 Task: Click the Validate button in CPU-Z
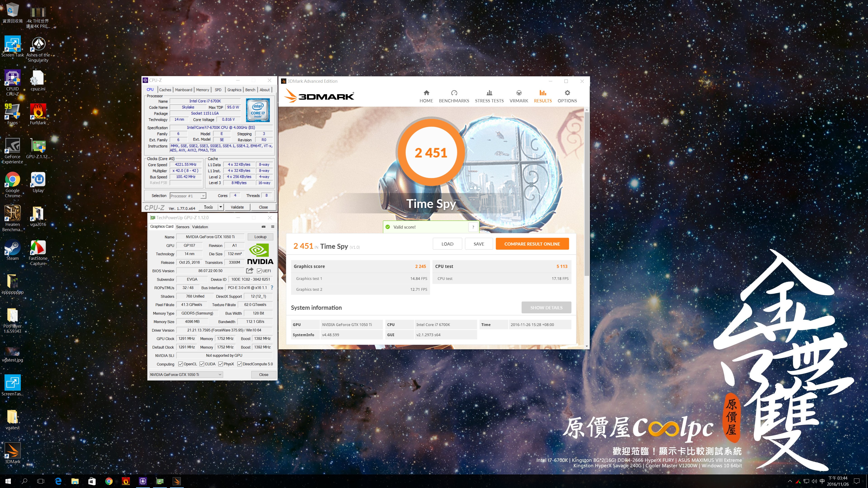coord(237,207)
